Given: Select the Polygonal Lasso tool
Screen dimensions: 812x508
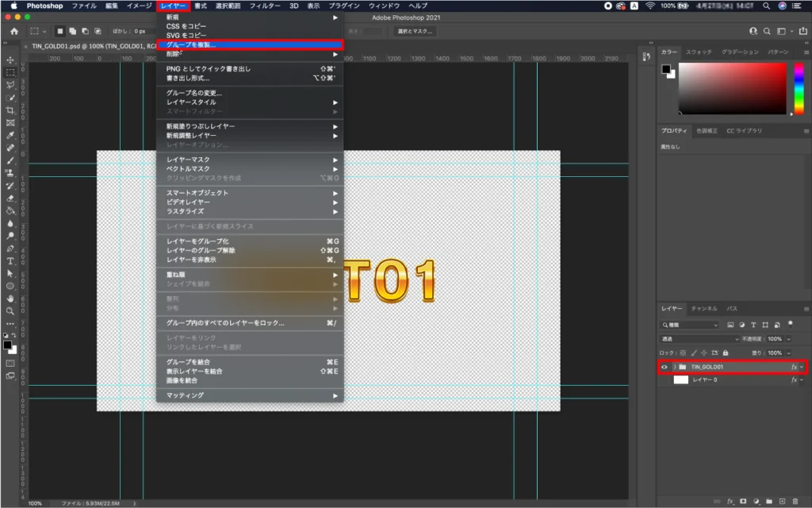Looking at the screenshot, I should pos(10,85).
